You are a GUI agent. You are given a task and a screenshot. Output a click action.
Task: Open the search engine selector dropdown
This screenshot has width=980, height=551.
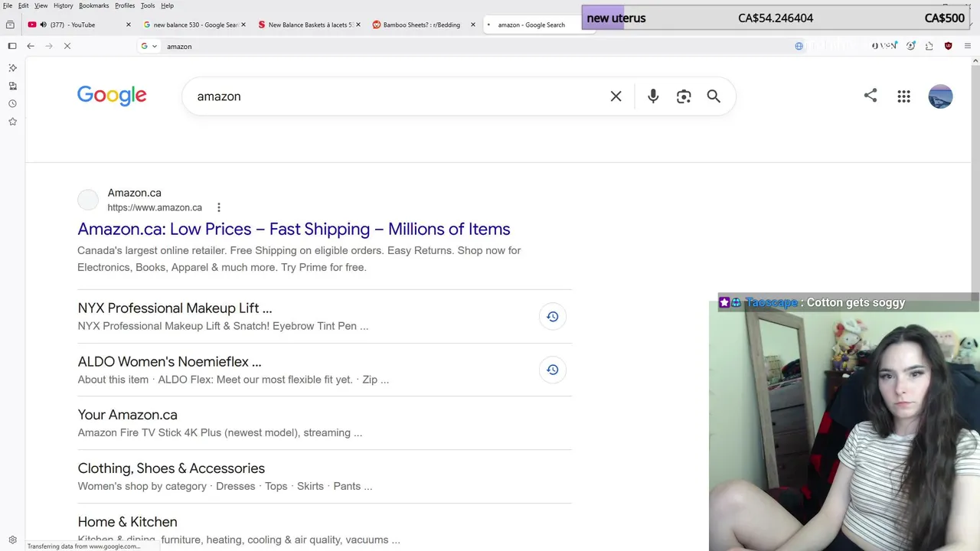[149, 46]
